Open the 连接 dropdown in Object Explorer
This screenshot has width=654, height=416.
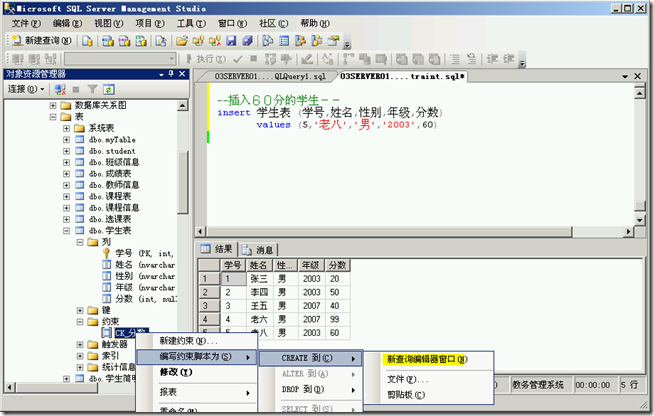[x=26, y=89]
